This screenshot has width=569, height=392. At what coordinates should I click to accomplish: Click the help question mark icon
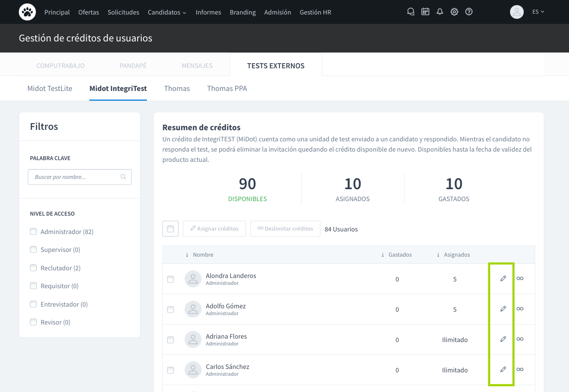click(469, 12)
